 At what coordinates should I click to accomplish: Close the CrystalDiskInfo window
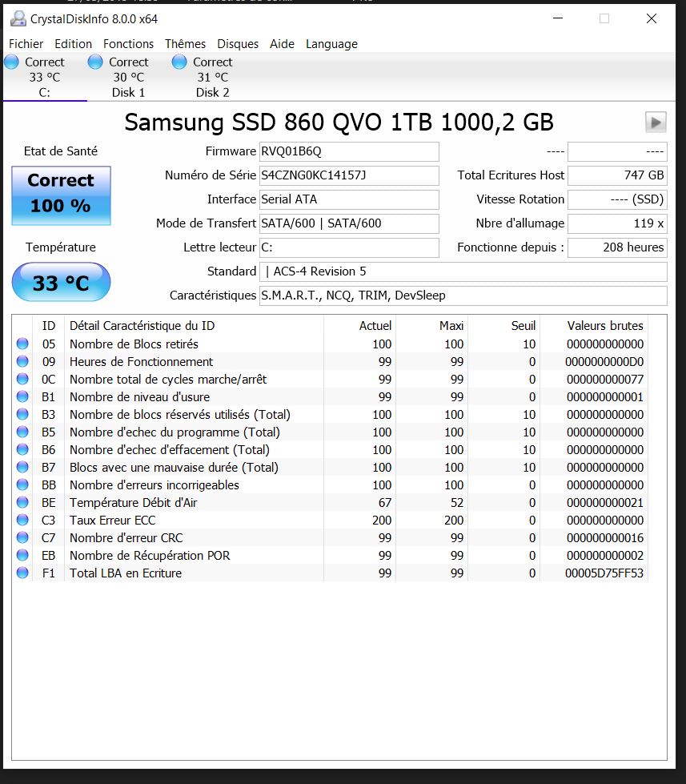coord(651,18)
